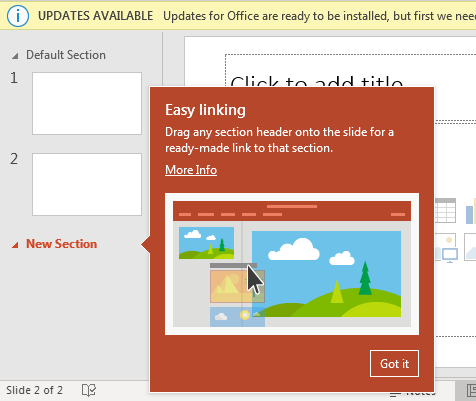Viewport: 476px width, 401px height.
Task: Open the More Info link
Action: pos(191,170)
